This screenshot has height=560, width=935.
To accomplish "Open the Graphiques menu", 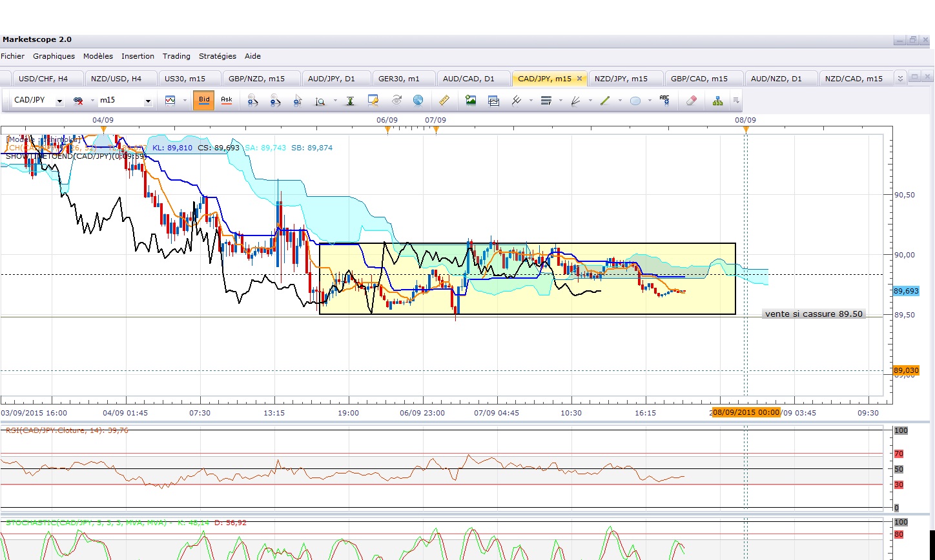I will point(54,56).
